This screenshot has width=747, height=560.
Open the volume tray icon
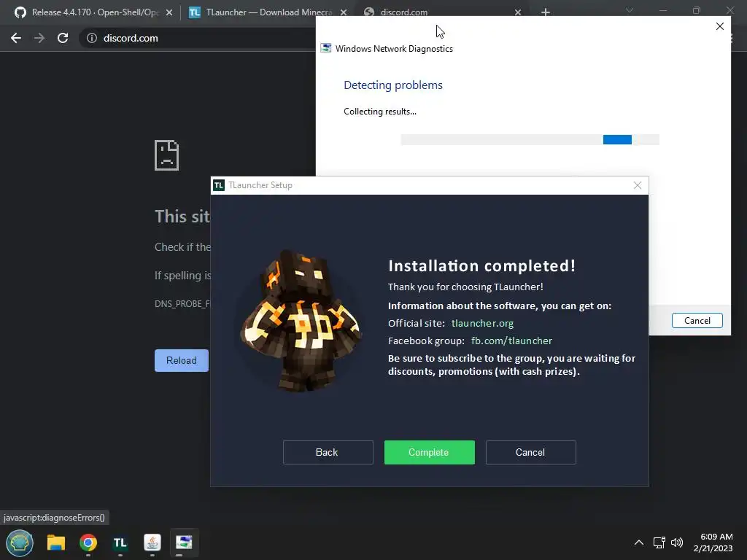click(676, 542)
